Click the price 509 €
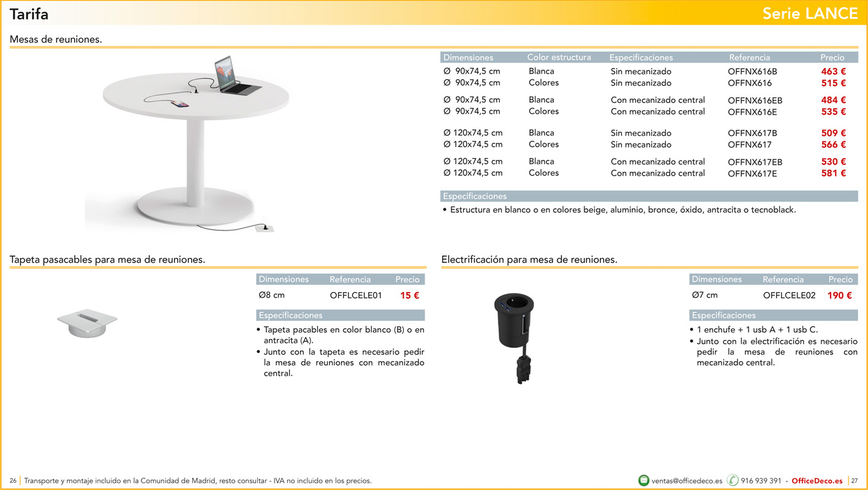The height and width of the screenshot is (490, 868). pos(834,134)
